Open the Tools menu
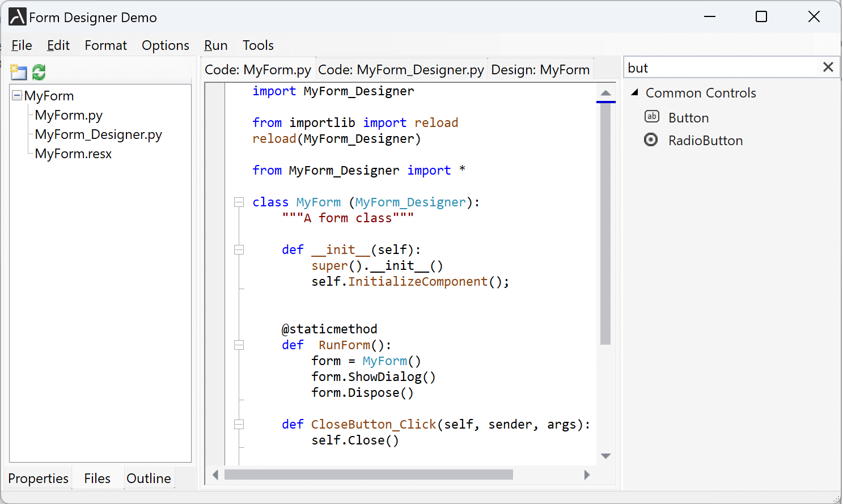843x504 pixels. (x=258, y=45)
